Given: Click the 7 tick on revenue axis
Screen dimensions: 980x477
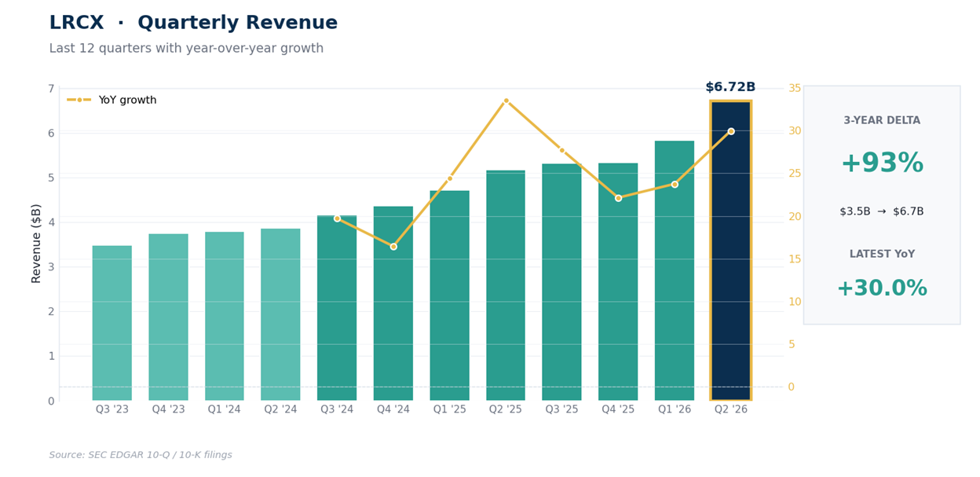Looking at the screenshot, I should [x=51, y=89].
